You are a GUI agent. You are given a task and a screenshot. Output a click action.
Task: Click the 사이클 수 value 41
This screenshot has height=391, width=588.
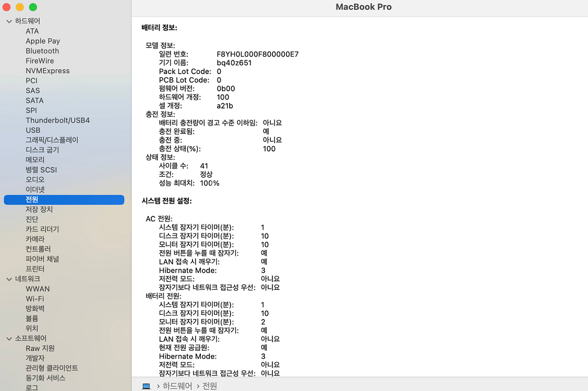click(x=204, y=166)
